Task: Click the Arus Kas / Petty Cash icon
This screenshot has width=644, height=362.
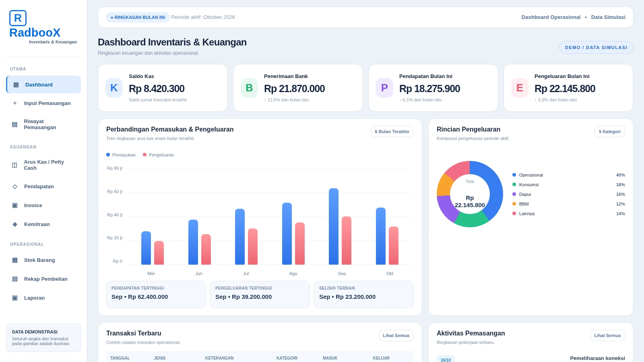Action: coord(15,165)
